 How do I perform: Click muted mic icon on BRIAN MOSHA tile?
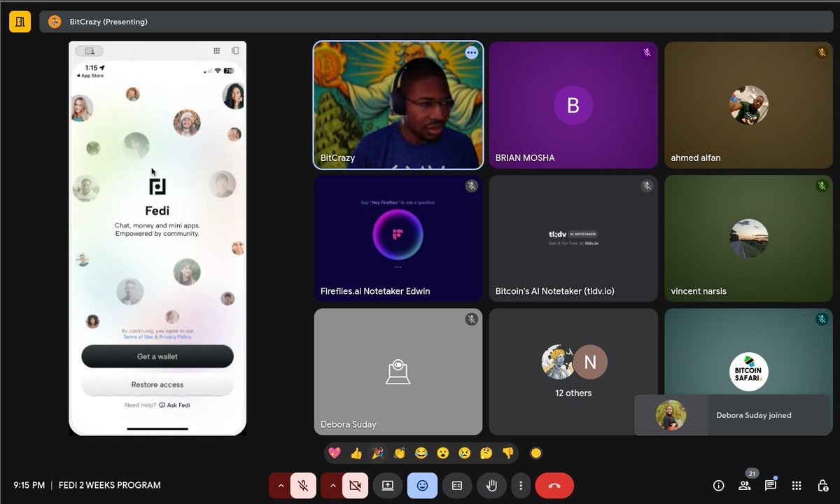click(x=647, y=52)
